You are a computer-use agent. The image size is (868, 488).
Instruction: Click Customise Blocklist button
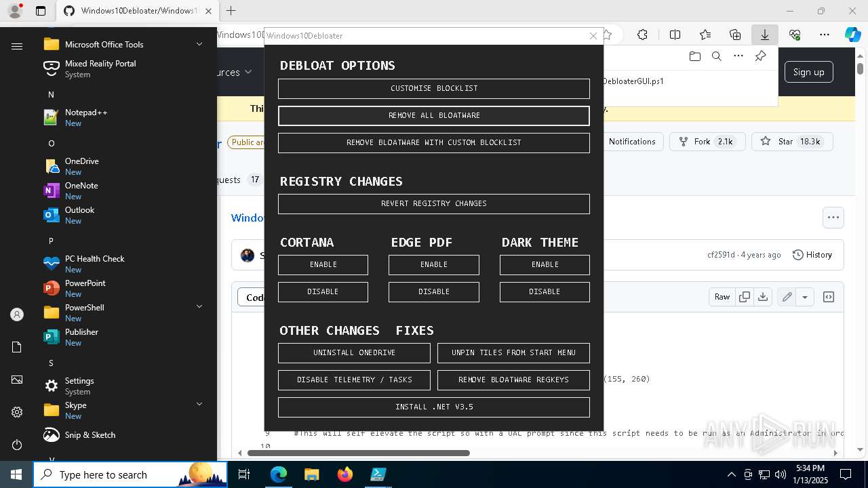pyautogui.click(x=434, y=89)
